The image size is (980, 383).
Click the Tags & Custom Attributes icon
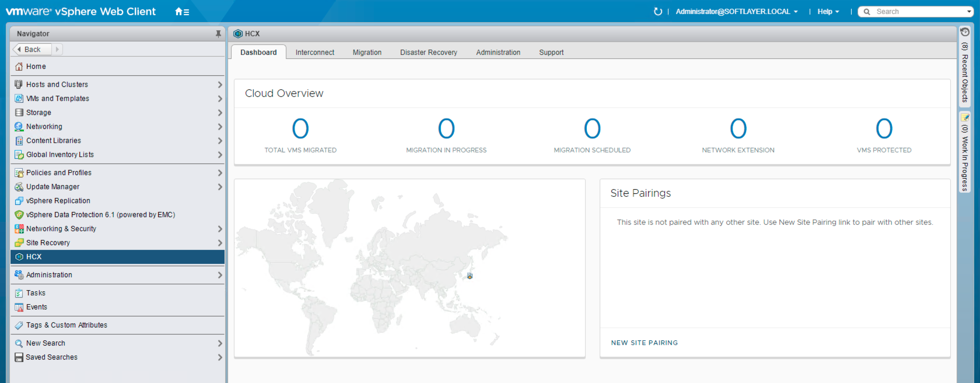(19, 325)
